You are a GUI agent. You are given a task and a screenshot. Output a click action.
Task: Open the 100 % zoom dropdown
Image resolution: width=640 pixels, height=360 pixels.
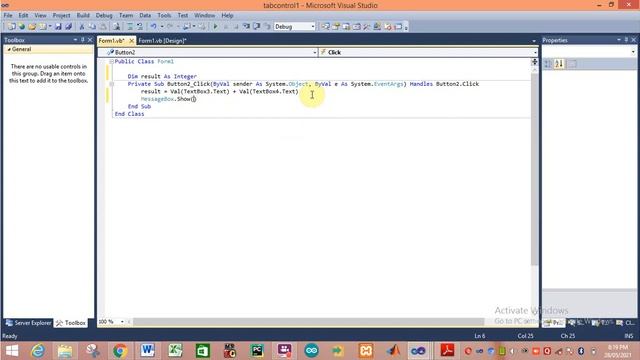tap(122, 322)
